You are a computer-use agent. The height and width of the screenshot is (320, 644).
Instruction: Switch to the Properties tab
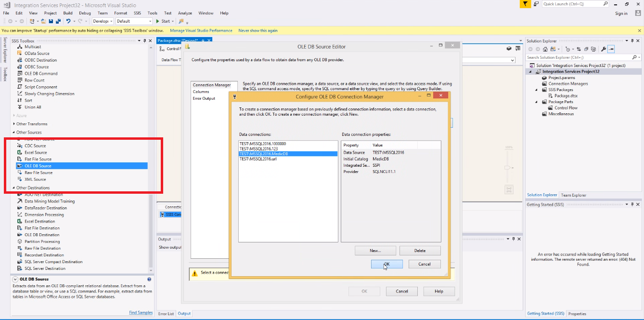point(577,314)
